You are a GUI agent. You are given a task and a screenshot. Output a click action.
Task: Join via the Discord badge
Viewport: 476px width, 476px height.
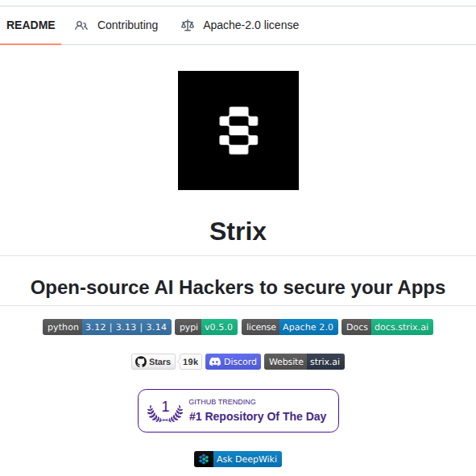coord(233,362)
